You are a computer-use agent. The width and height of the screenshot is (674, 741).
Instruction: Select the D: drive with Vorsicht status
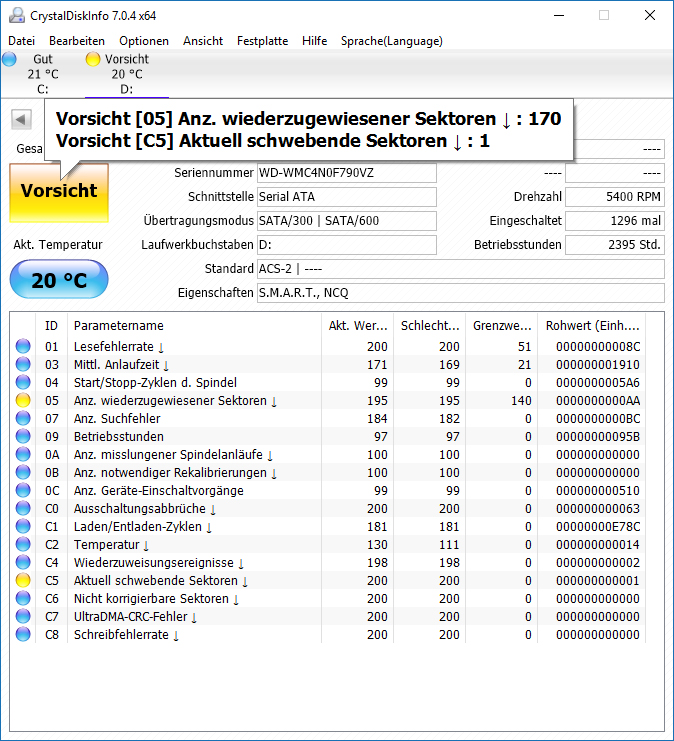[x=127, y=74]
